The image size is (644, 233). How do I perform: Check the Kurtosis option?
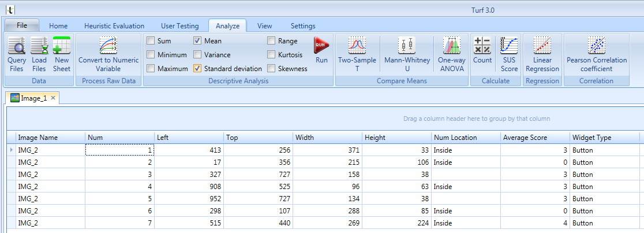click(x=271, y=55)
